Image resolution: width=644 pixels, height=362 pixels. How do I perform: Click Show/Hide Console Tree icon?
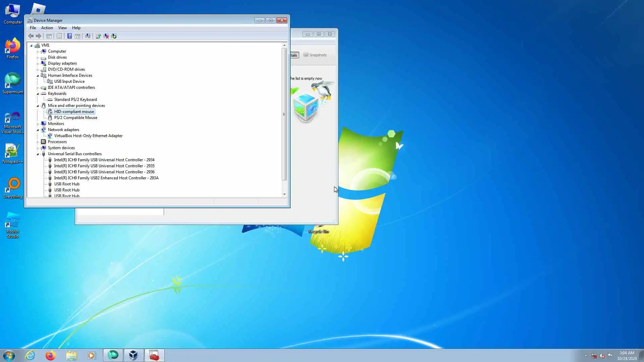point(49,36)
